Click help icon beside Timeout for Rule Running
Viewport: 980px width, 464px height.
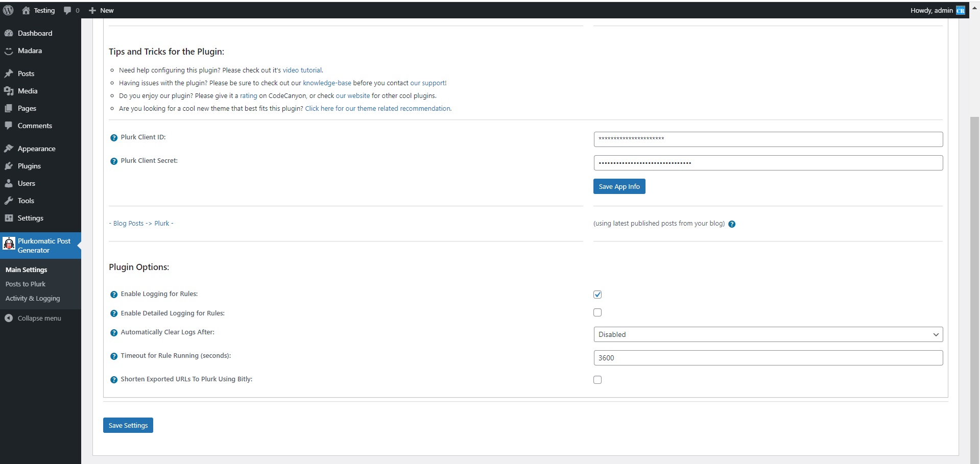[114, 356]
